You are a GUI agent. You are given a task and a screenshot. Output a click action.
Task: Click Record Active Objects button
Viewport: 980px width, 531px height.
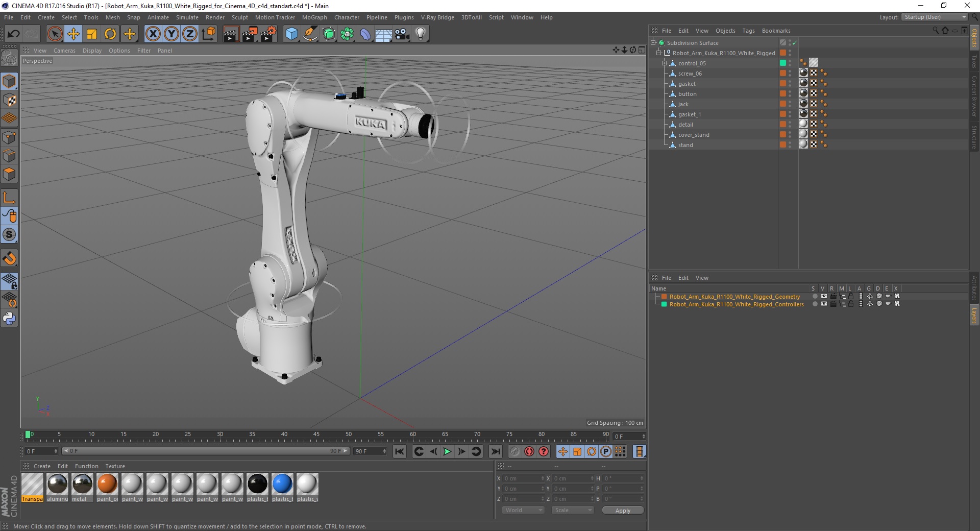pos(515,451)
